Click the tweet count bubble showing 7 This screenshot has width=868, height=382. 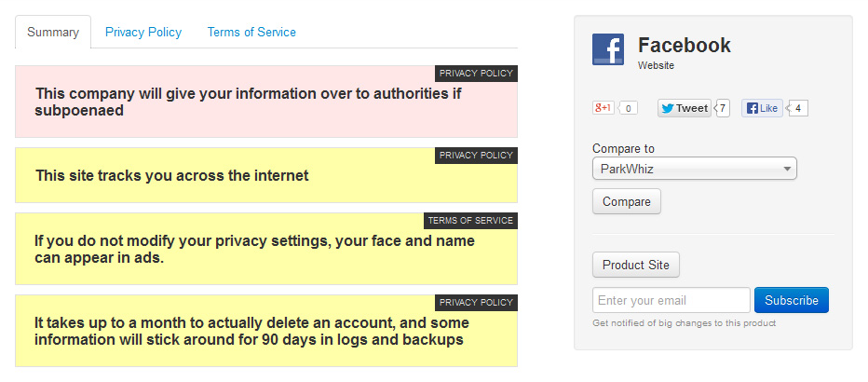coord(722,108)
